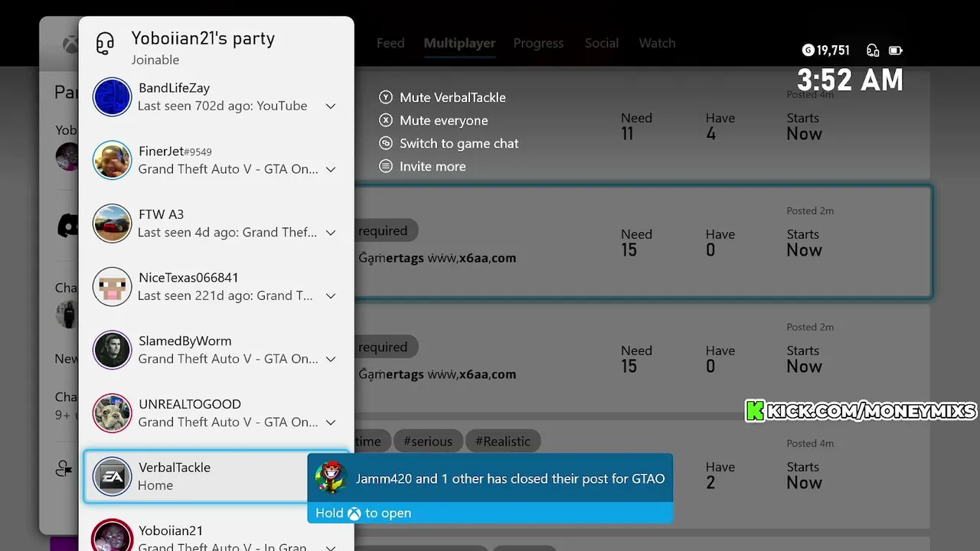Open the Social tab

tap(602, 43)
